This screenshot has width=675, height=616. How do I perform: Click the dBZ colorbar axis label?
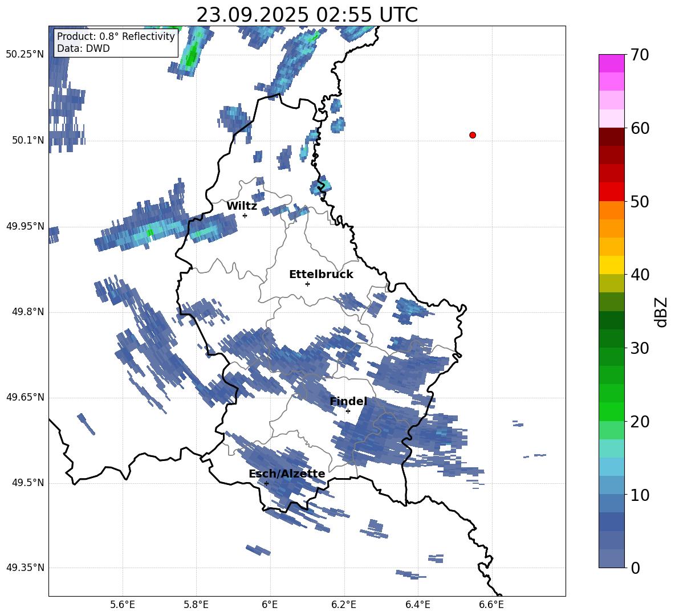[x=662, y=312]
